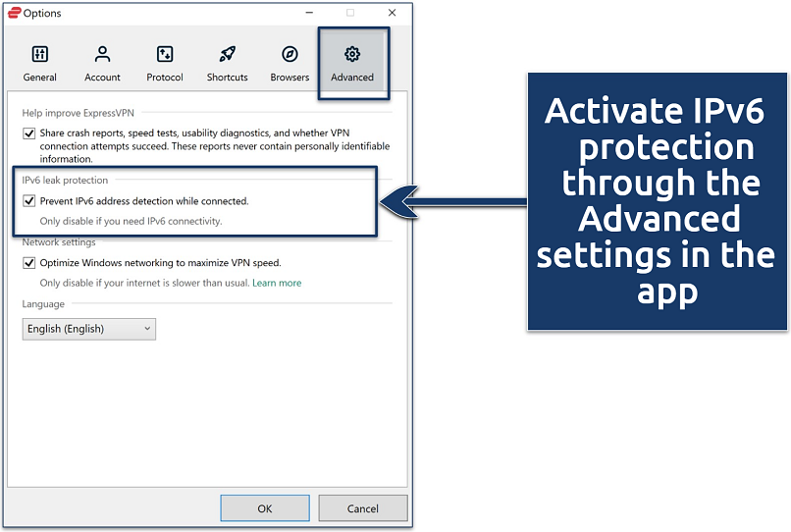Toggle Optimize Windows networking checkbox
791x532 pixels.
(28, 263)
